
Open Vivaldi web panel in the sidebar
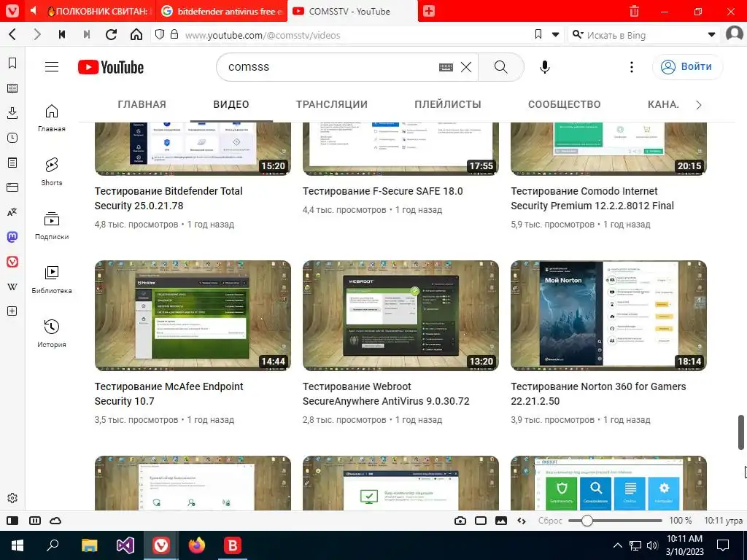[x=12, y=262]
